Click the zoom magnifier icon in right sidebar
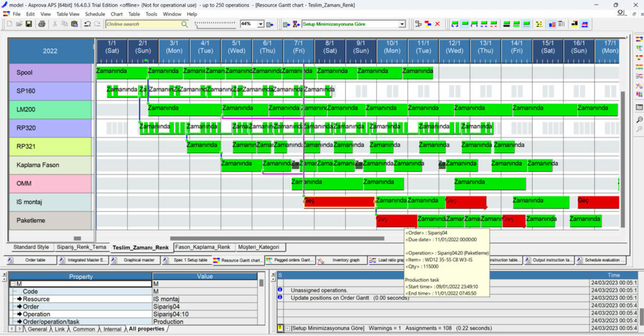 click(640, 120)
